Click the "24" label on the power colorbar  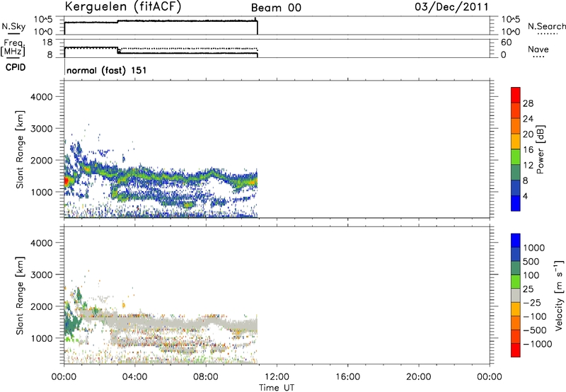click(528, 119)
